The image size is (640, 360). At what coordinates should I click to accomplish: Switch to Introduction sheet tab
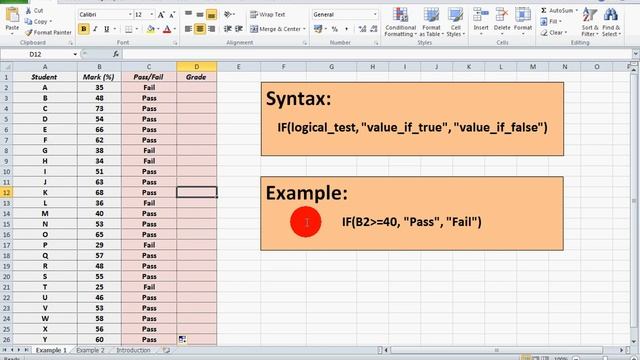(x=133, y=350)
